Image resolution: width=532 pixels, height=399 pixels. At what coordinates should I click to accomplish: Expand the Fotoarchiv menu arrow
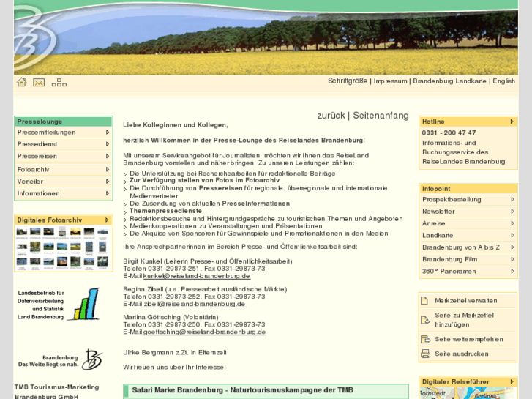coord(108,169)
